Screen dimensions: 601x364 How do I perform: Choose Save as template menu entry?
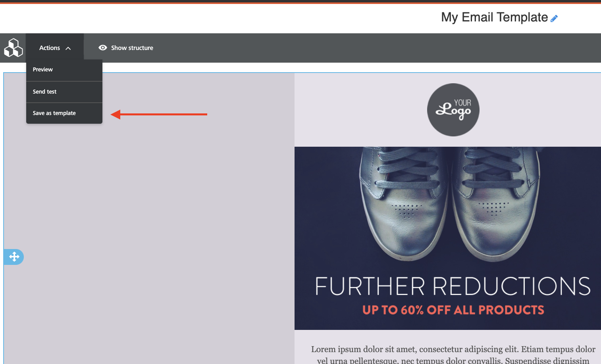coord(54,113)
